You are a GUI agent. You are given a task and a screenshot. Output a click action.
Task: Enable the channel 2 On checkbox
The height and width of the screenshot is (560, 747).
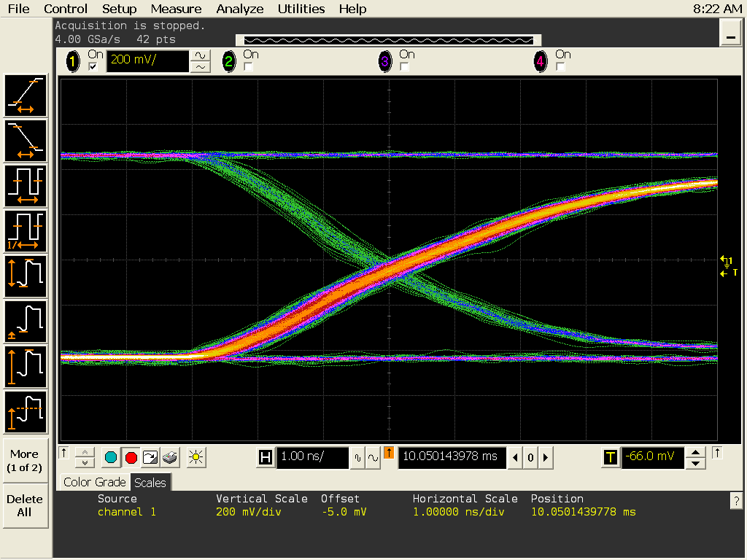point(249,67)
